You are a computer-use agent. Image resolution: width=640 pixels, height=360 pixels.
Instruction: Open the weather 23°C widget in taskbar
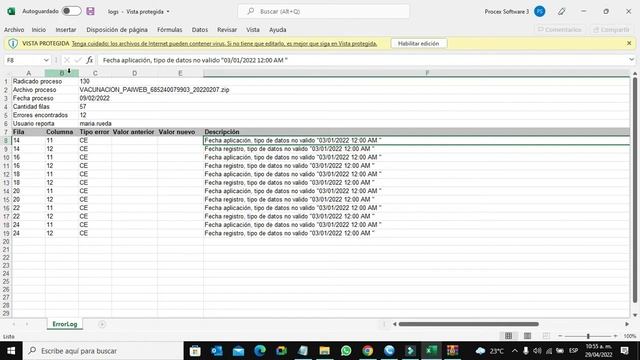point(490,351)
